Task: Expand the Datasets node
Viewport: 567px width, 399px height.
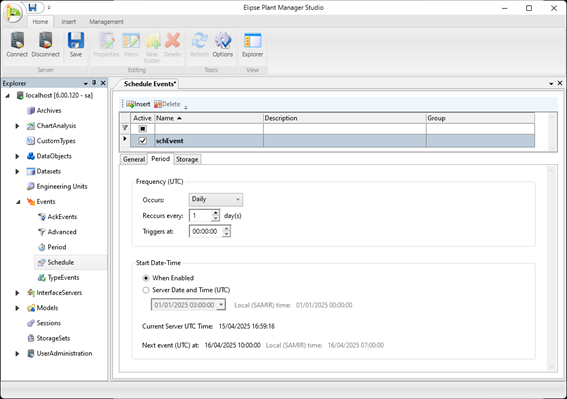Action: (x=17, y=171)
